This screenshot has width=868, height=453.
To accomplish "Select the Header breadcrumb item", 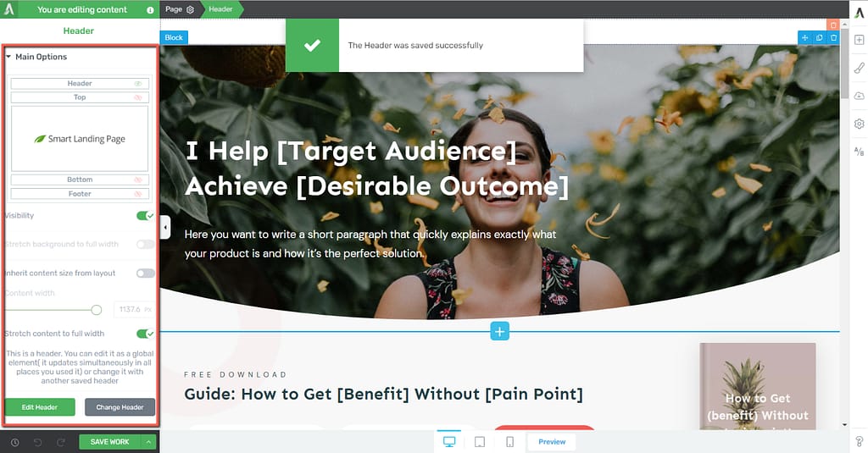I will point(221,9).
